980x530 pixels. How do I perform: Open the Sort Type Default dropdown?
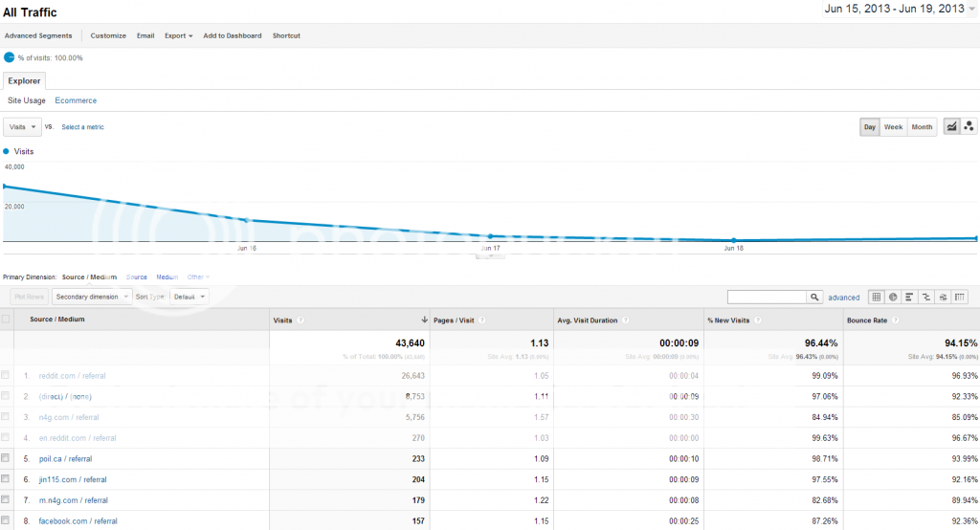coord(189,297)
